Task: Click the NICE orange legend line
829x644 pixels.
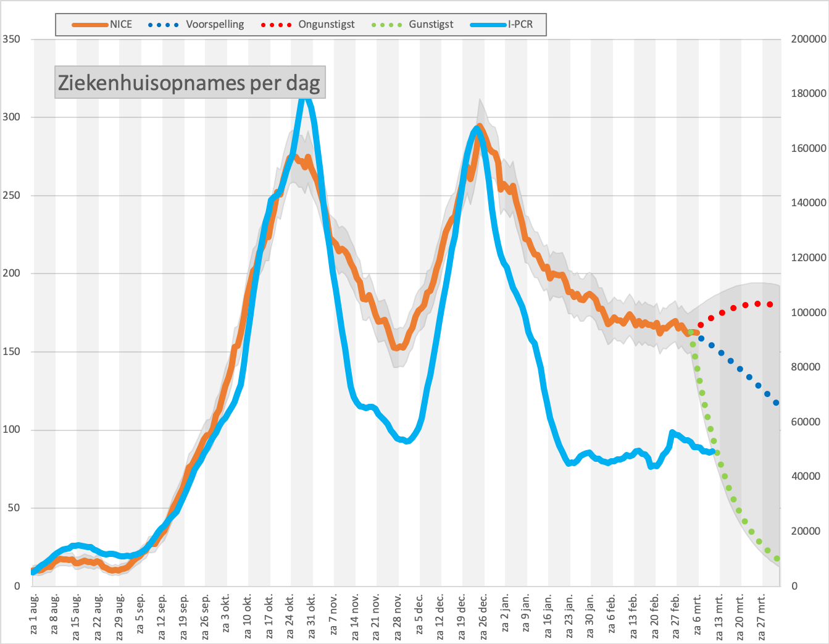Action: pos(90,25)
